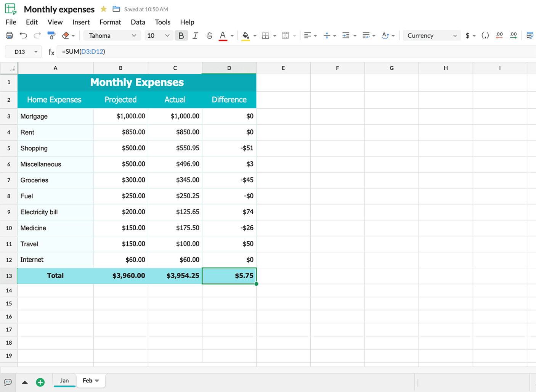Select the Format Painter tool
536x392 pixels.
pos(51,35)
